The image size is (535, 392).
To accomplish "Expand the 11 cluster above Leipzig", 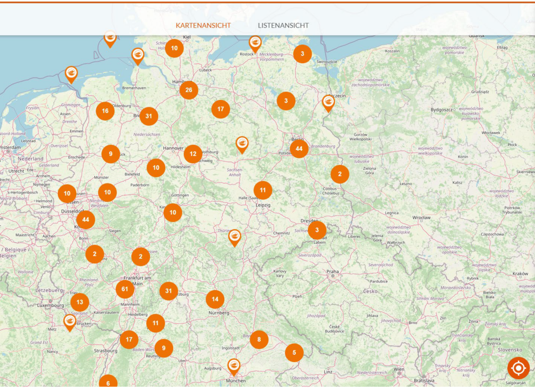I will point(263,190).
